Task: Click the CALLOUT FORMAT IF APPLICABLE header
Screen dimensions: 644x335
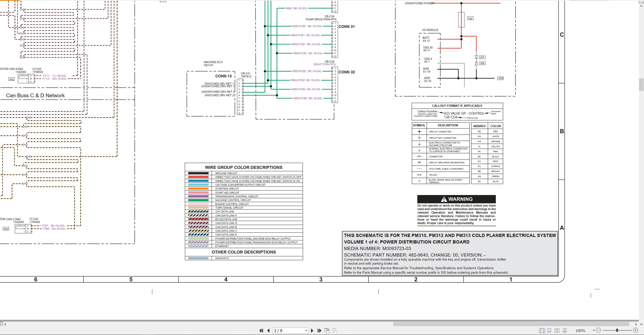Action: pyautogui.click(x=457, y=106)
